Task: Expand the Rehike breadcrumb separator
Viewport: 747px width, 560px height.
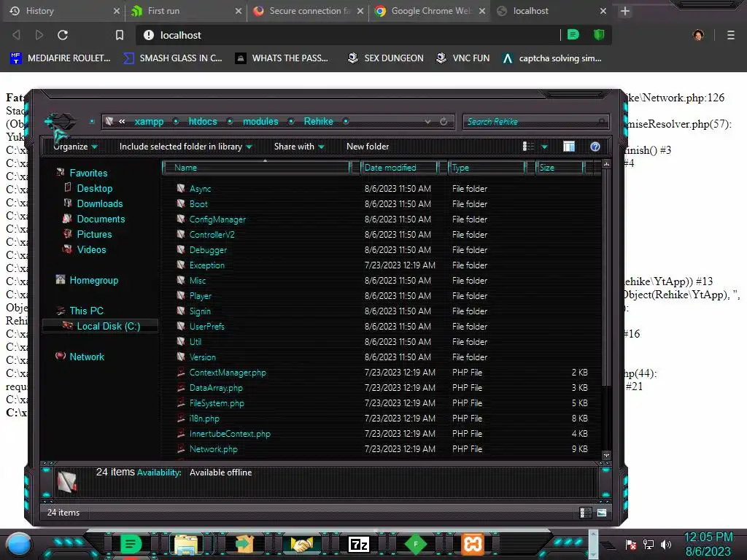Action: 346,122
